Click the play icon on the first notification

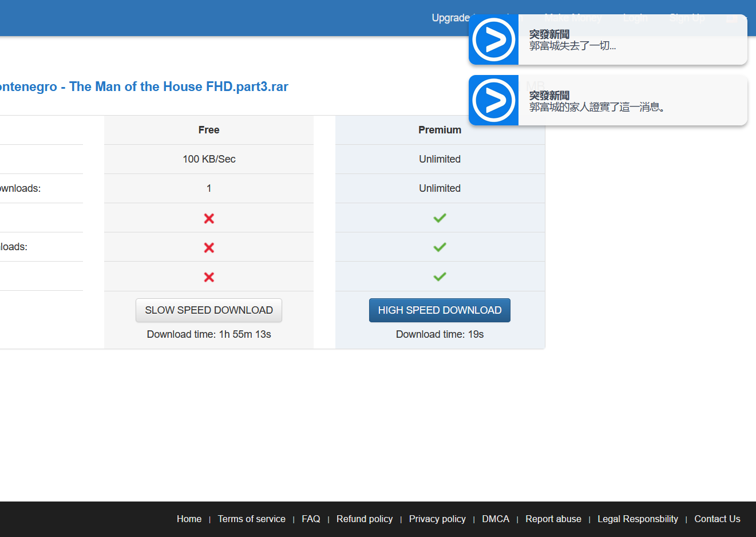(493, 40)
